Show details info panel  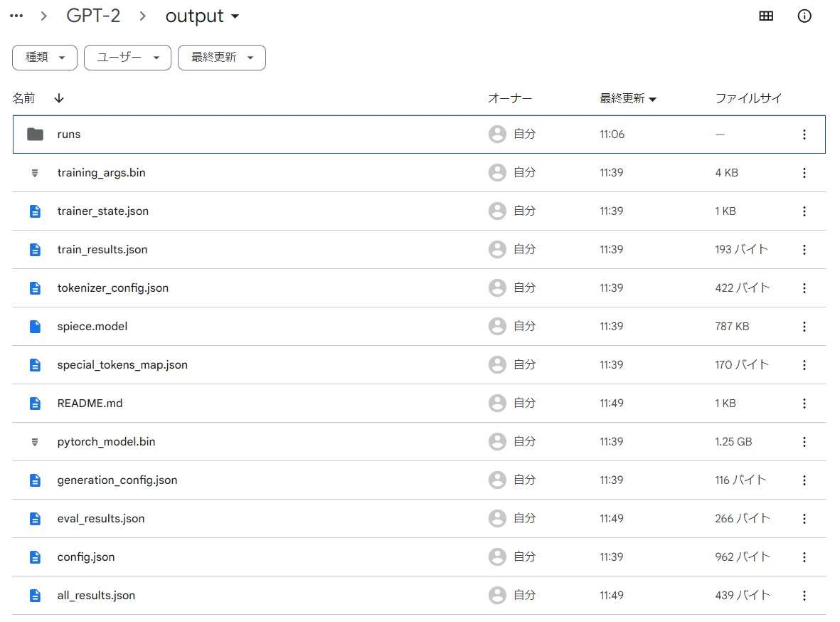(x=804, y=16)
